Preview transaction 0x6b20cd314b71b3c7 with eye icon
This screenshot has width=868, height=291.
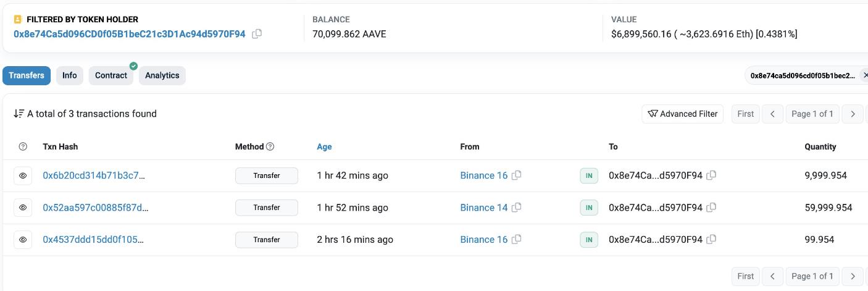pos(23,176)
